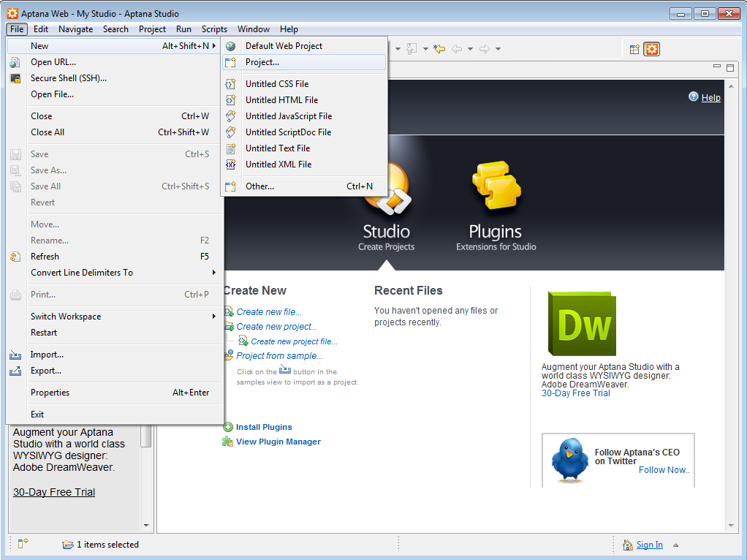The image size is (747, 560).
Task: Click the main view scroll down arrow
Action: point(731,526)
